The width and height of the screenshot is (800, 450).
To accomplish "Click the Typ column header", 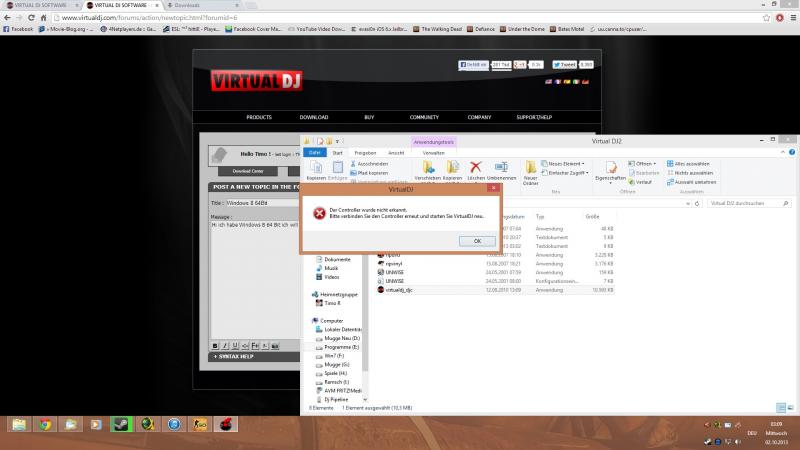I will [x=540, y=217].
